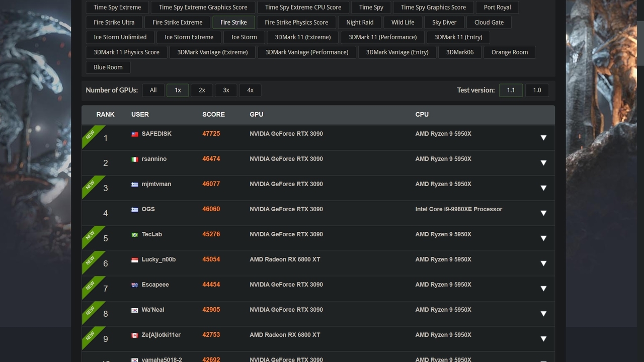This screenshot has width=644, height=362.
Task: Click the Italian flag beside rsannino
Action: (x=135, y=159)
